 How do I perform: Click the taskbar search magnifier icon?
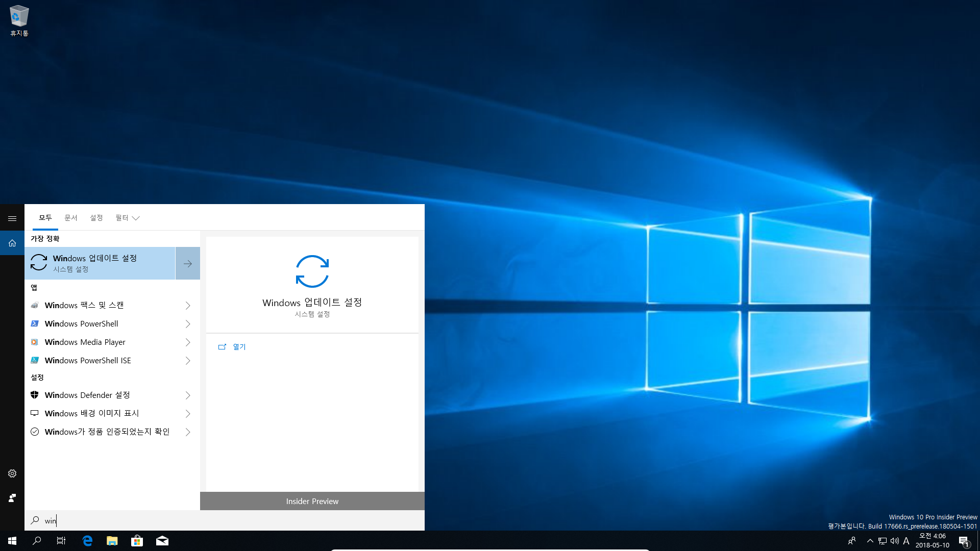click(x=37, y=541)
